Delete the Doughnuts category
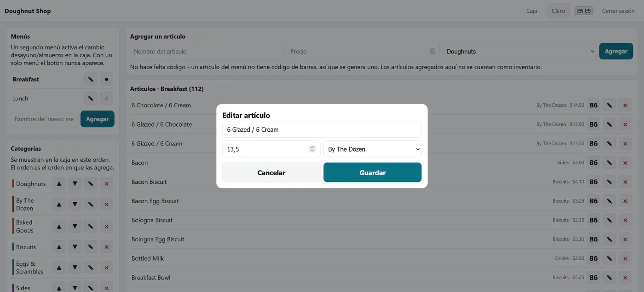644x292 pixels. [x=107, y=184]
